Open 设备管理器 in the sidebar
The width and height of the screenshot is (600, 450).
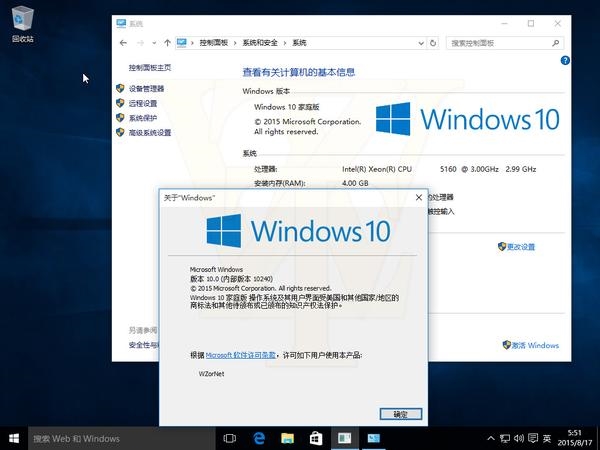coord(146,89)
